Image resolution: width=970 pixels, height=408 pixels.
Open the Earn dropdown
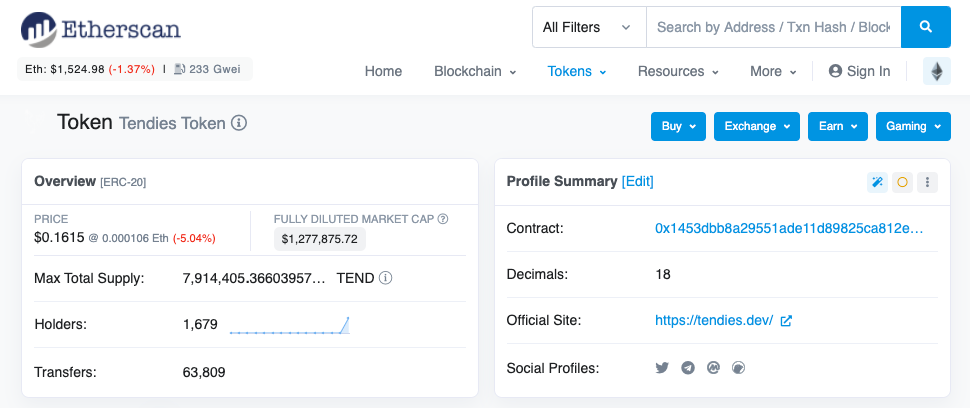tap(838, 126)
